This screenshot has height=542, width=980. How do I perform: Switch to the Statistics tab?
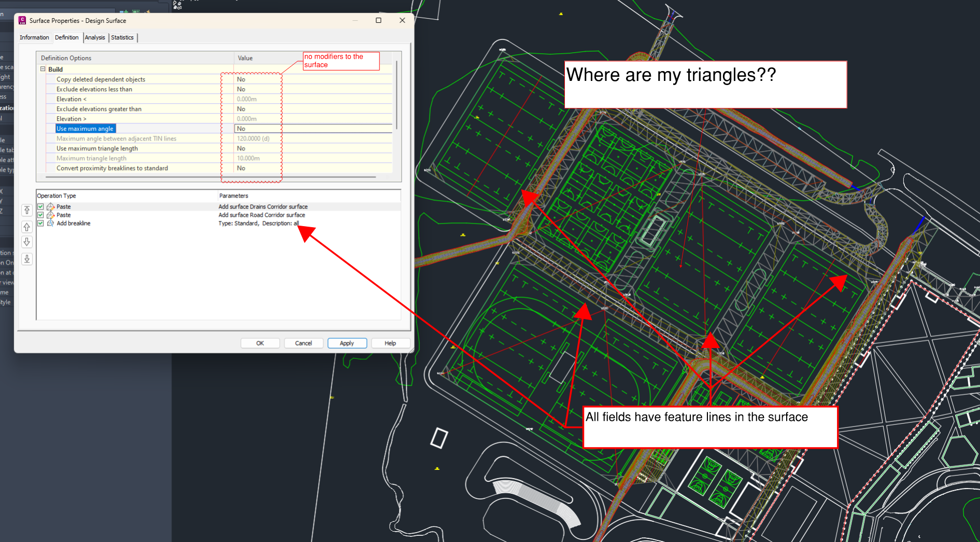point(122,37)
